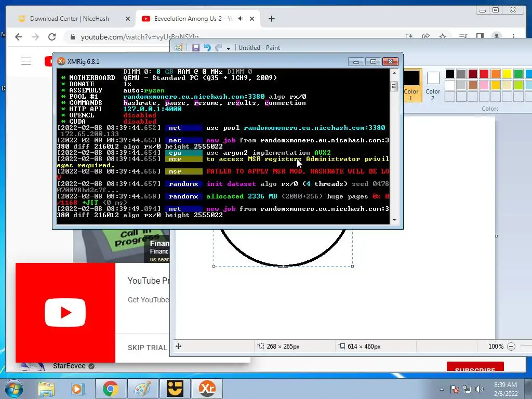Click the XMRig console scroll up arrow
The width and height of the screenshot is (532, 399).
tap(394, 73)
